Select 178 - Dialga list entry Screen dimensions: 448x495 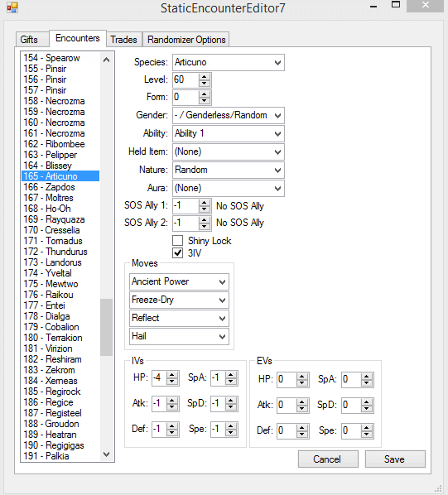tap(60, 316)
